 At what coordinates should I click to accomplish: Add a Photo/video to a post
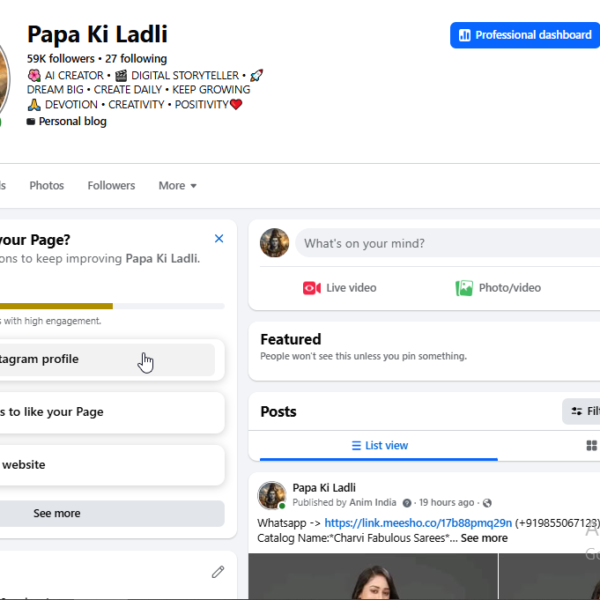coord(498,288)
